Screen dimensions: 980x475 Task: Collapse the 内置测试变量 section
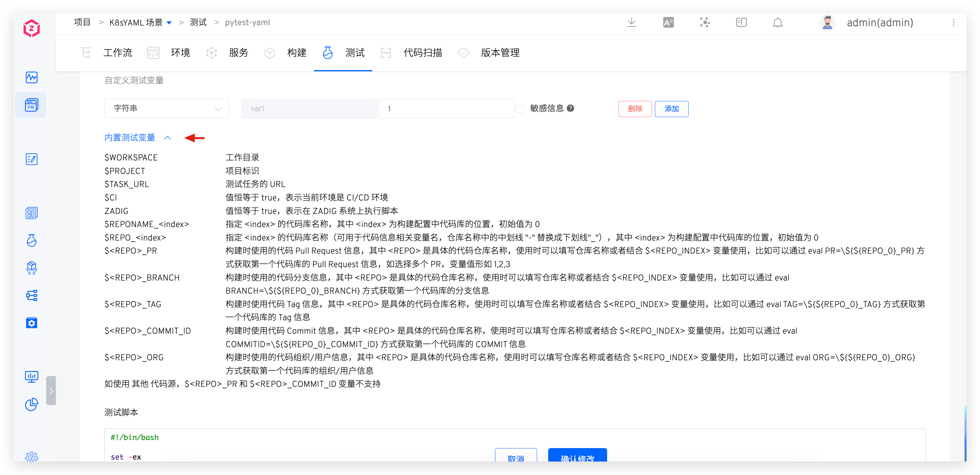(167, 137)
